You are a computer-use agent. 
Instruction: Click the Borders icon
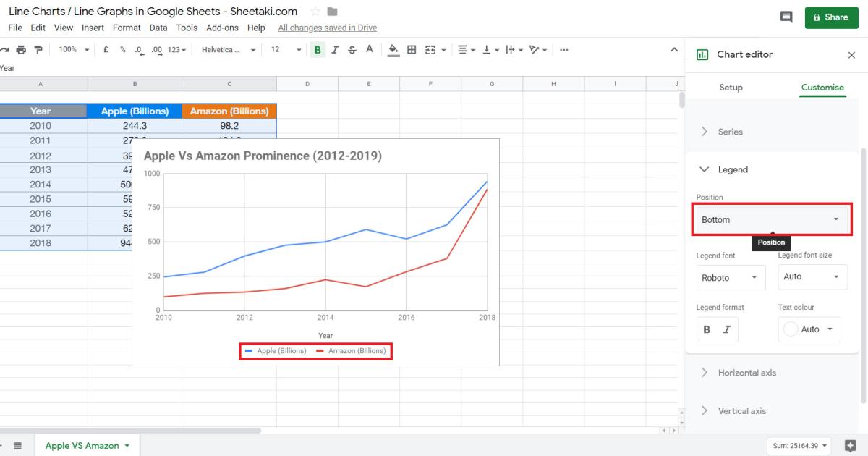click(x=411, y=49)
